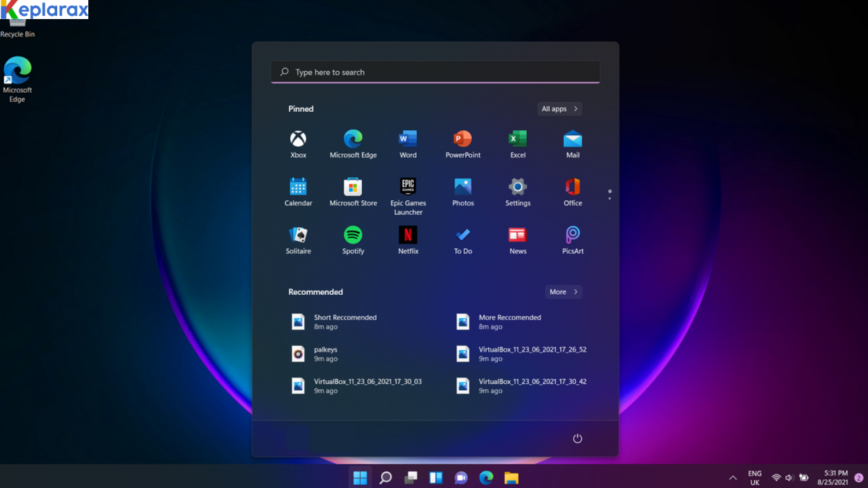Image resolution: width=868 pixels, height=488 pixels.
Task: Launch Microsoft Edge from pinned apps
Action: pyautogui.click(x=353, y=144)
